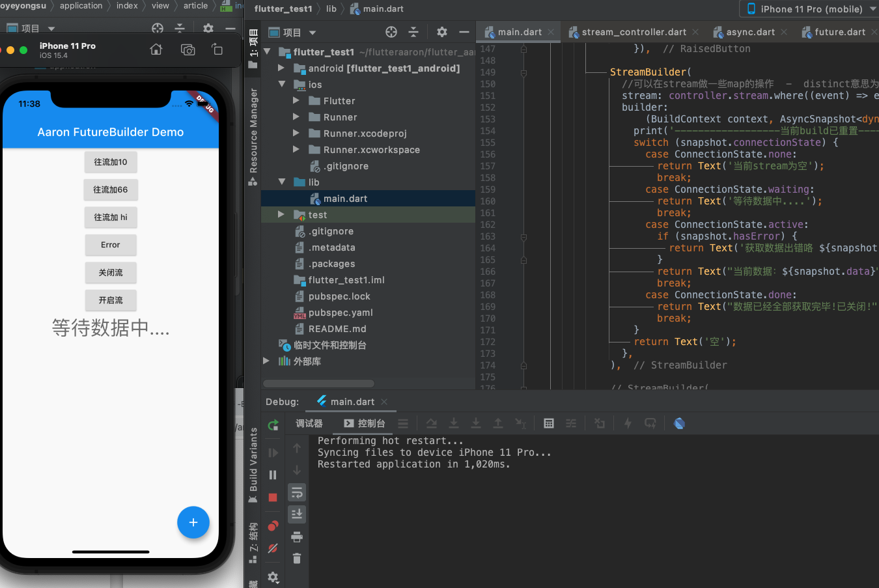
Task: Tap the 往流加66 button
Action: pos(111,189)
